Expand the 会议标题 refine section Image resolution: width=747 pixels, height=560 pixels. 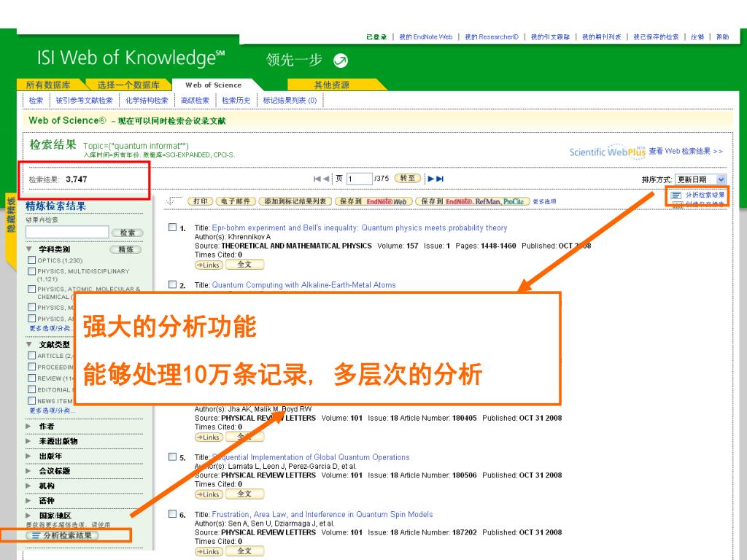[x=28, y=470]
